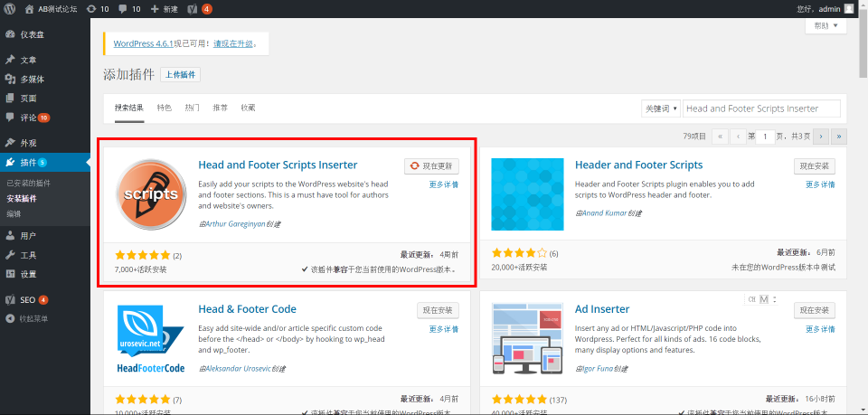Click 现在更新 for Head and Footer Scripts Inserter
Image resolution: width=868 pixels, height=415 pixels.
pos(432,166)
